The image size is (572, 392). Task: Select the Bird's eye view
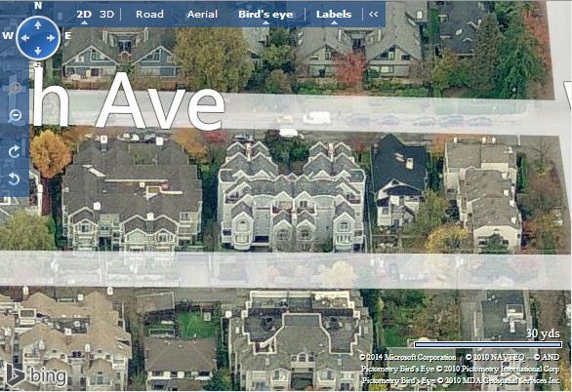(x=266, y=15)
